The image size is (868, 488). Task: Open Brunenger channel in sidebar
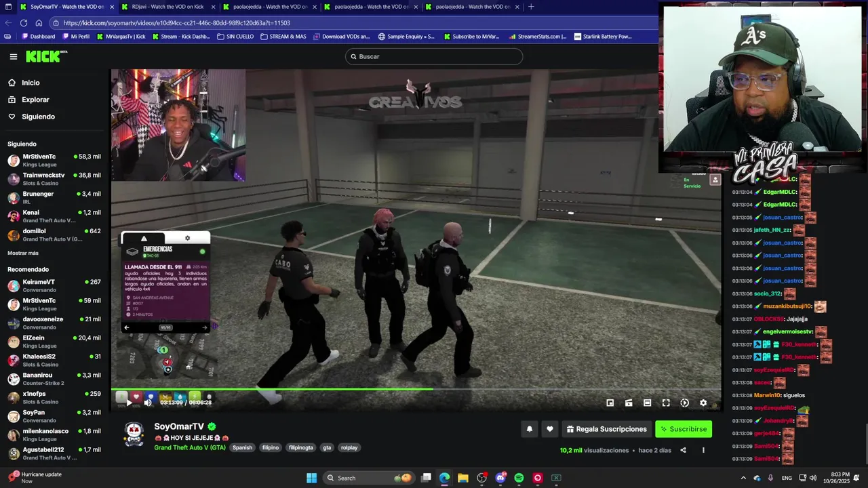click(x=54, y=198)
